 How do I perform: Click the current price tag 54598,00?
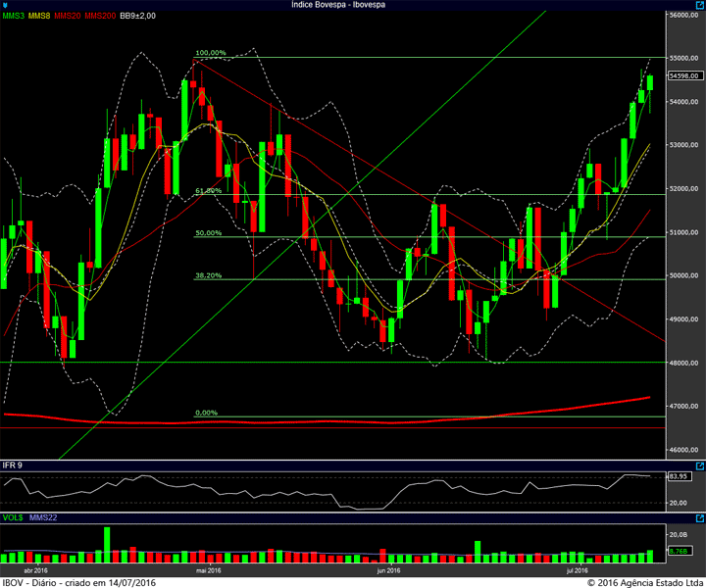coord(685,75)
